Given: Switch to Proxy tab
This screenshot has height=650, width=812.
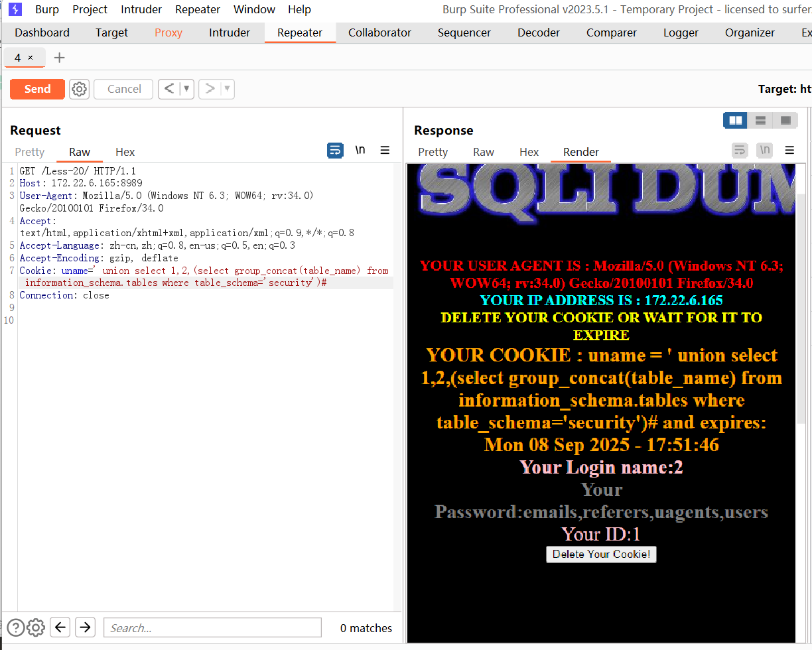Looking at the screenshot, I should (x=169, y=32).
